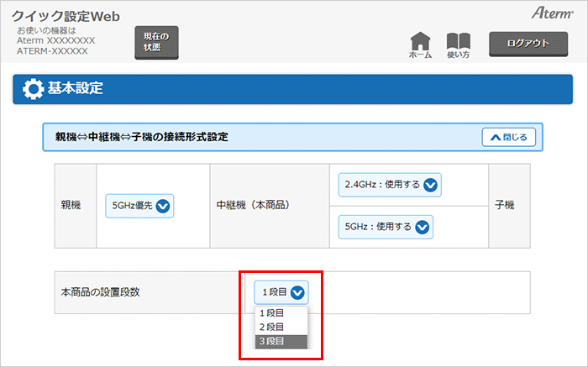The height and width of the screenshot is (367, 588).
Task: Click the 親機⇔中継機⇔子機の接続形式設定 heading
Action: pyautogui.click(x=147, y=137)
